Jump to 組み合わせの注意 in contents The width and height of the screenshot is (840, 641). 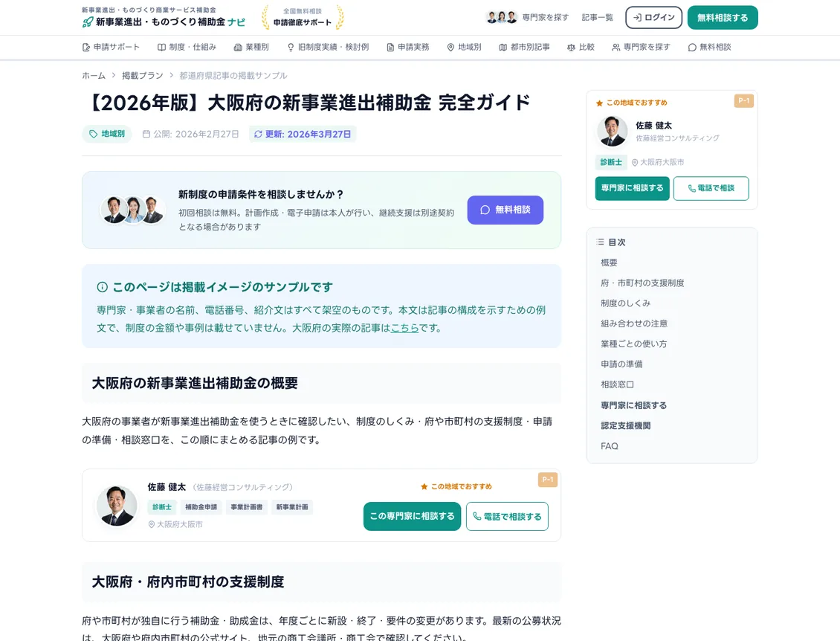pos(634,323)
